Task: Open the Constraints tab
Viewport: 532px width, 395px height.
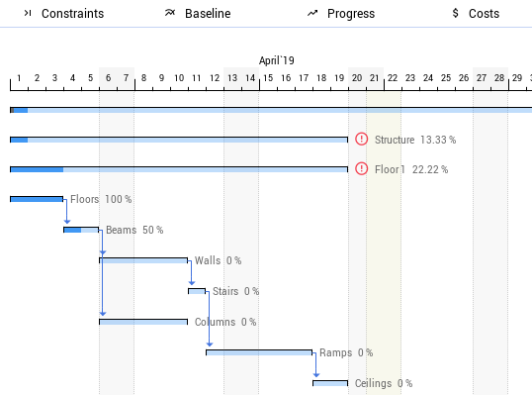Action: [x=64, y=14]
